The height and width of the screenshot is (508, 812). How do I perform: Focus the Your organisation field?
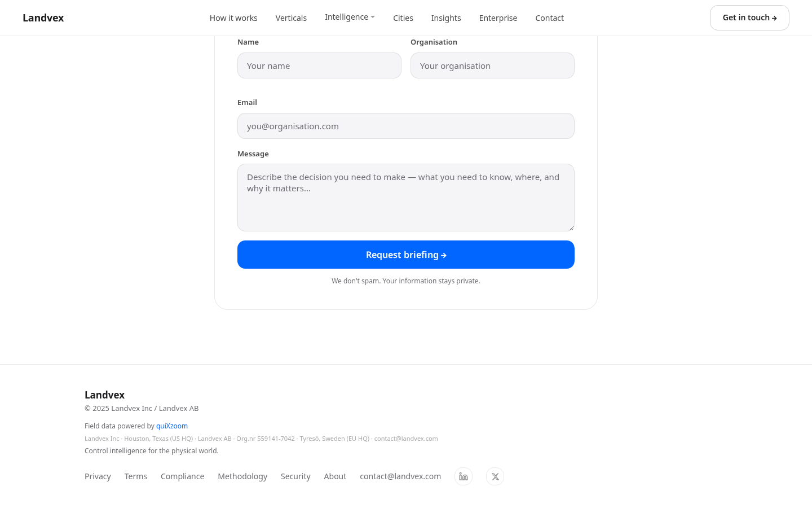click(492, 65)
